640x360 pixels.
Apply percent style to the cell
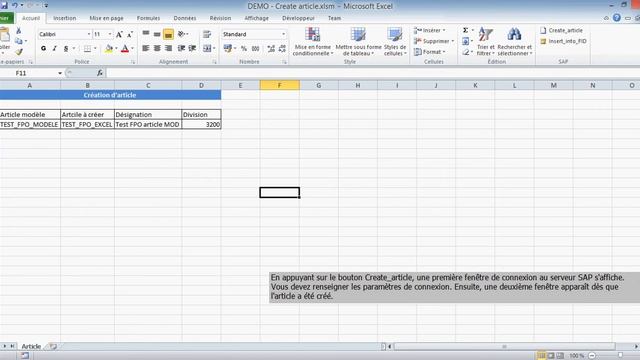click(244, 49)
